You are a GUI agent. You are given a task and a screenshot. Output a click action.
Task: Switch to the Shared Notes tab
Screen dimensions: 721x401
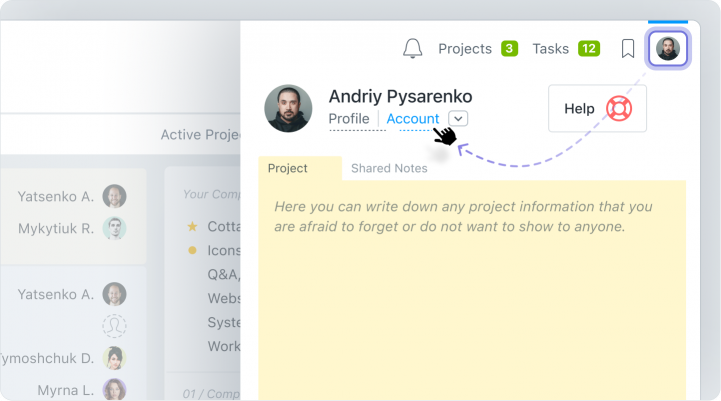pos(389,168)
